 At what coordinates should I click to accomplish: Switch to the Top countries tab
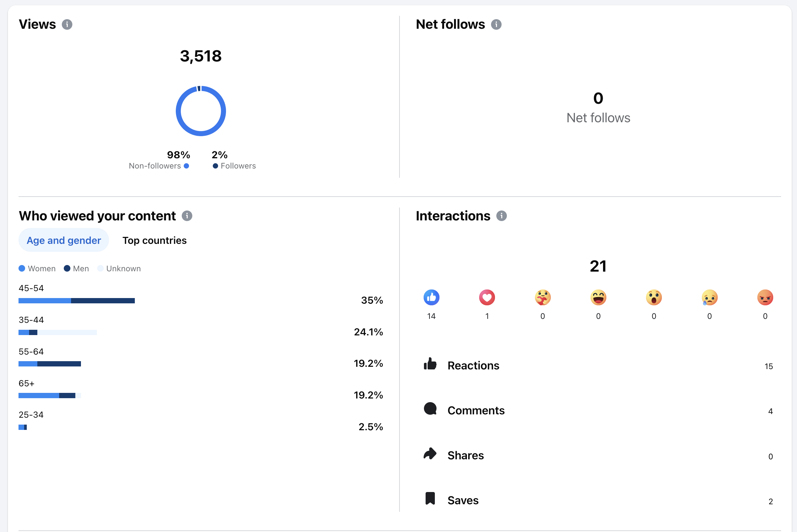[154, 240]
